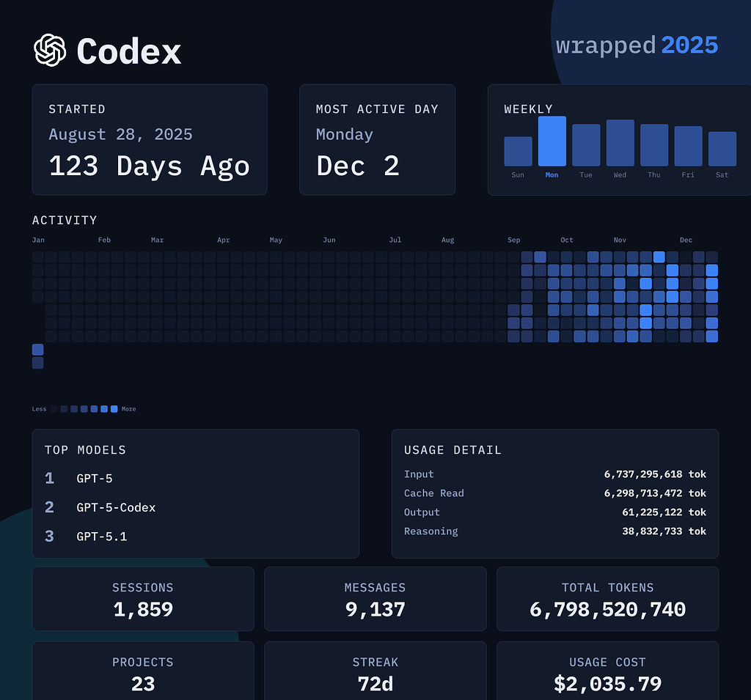
Task: Click Total Tokens value 6,798,520,740
Action: 608,610
